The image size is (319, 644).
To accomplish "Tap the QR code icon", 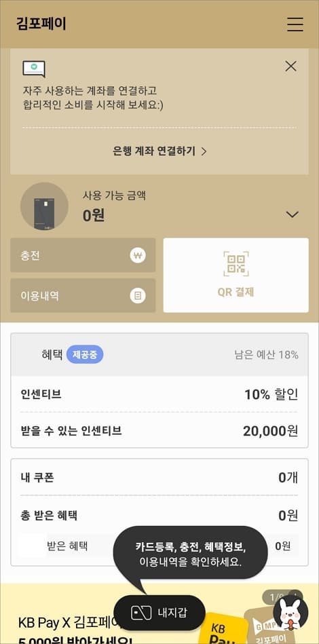I will pyautogui.click(x=236, y=264).
